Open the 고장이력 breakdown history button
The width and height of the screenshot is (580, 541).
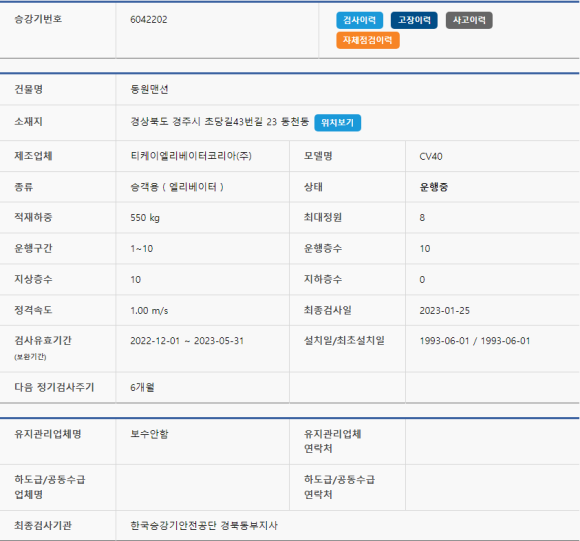pyautogui.click(x=414, y=20)
